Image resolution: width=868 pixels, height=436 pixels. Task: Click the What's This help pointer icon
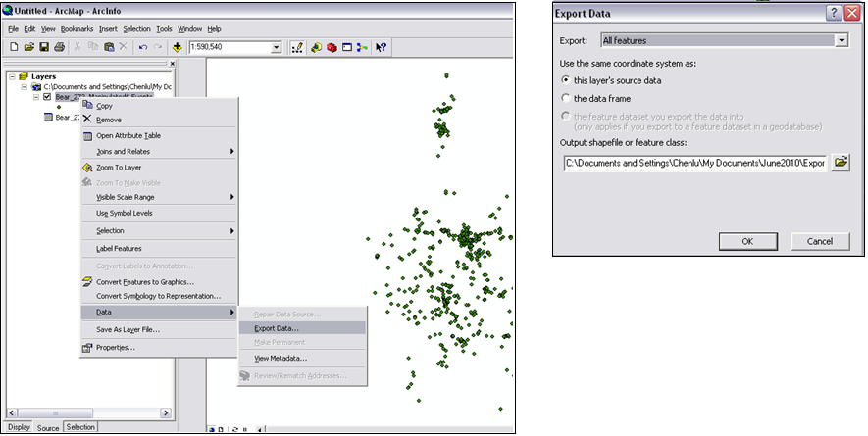click(381, 47)
